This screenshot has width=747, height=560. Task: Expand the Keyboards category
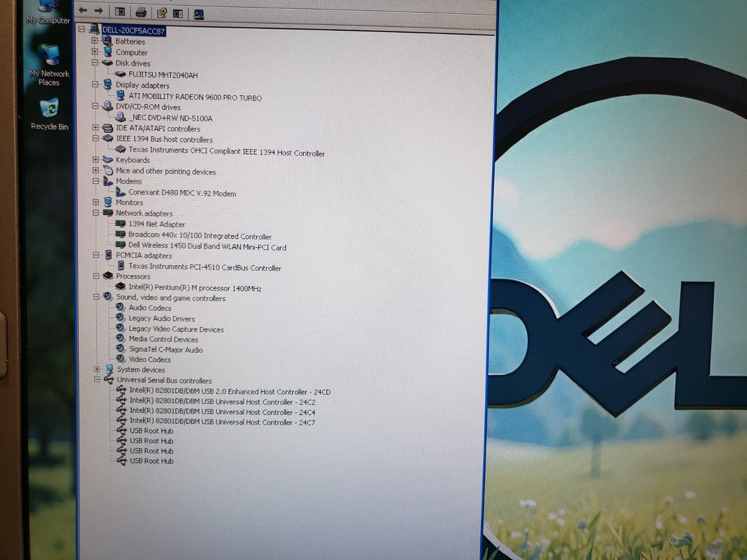(x=96, y=160)
